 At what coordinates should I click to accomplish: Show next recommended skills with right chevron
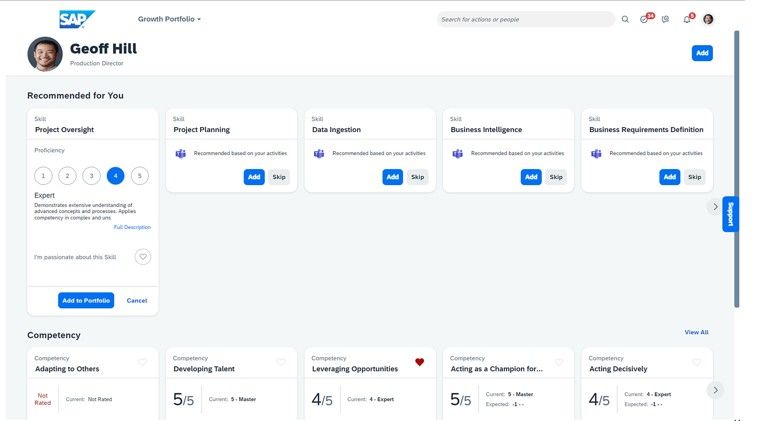click(x=715, y=207)
